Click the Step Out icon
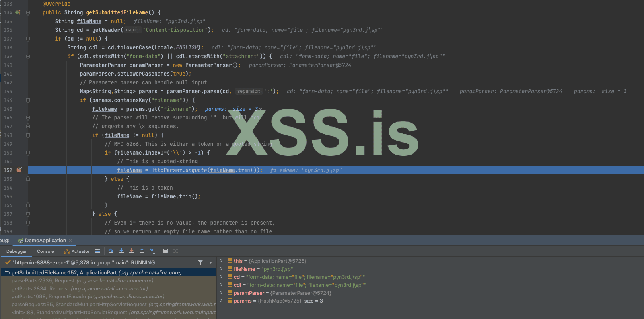 click(x=142, y=251)
